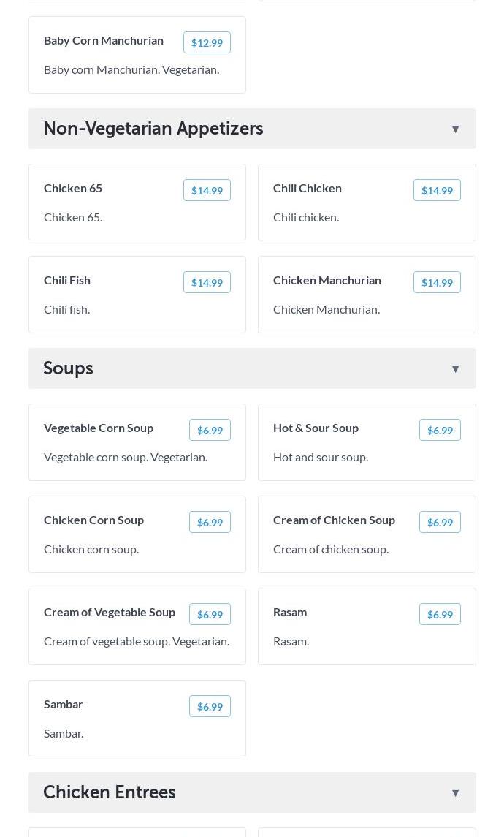Click the Soups section heading
The image size is (504, 837).
pyautogui.click(x=68, y=368)
